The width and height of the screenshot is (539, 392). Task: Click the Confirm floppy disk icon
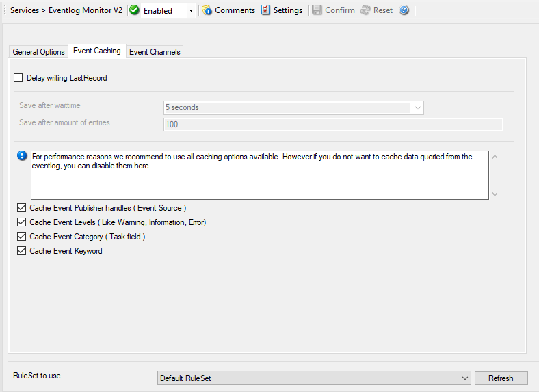tap(317, 10)
